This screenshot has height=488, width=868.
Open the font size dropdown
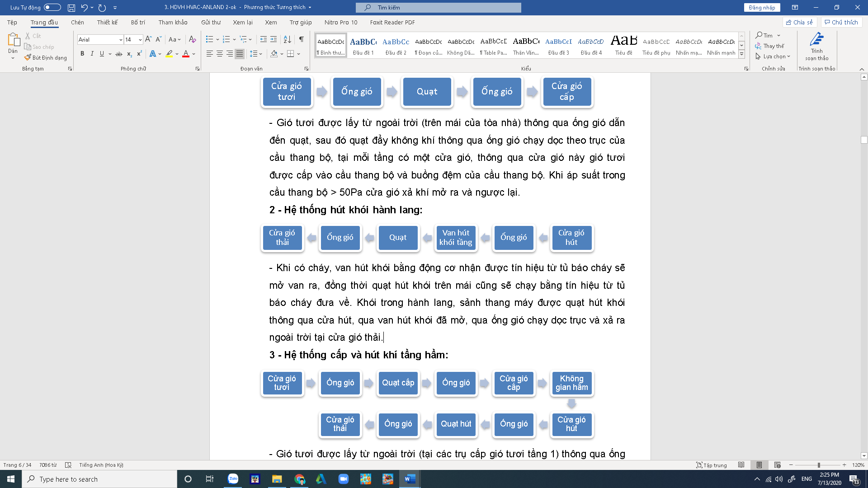140,40
